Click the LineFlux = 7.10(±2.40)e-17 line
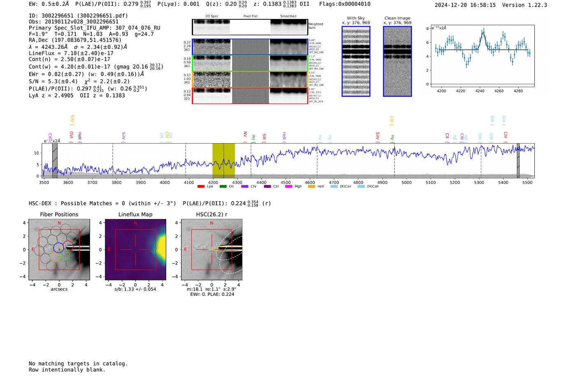This screenshot has height=392, width=576. click(71, 53)
